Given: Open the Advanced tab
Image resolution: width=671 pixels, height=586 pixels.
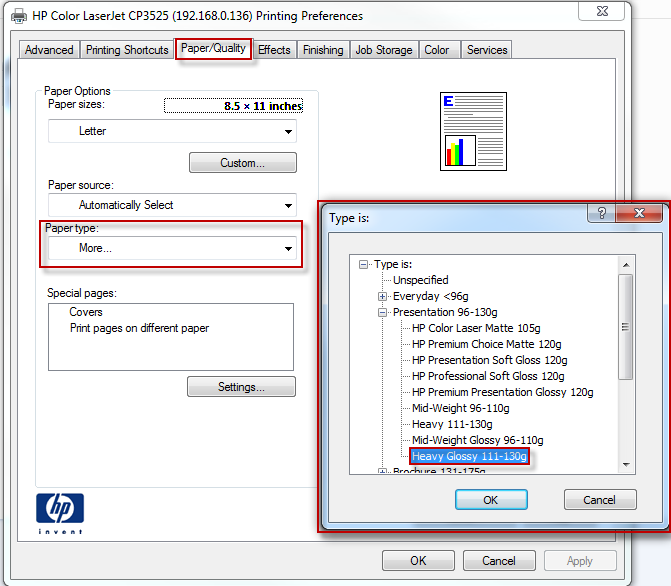Looking at the screenshot, I should [49, 50].
